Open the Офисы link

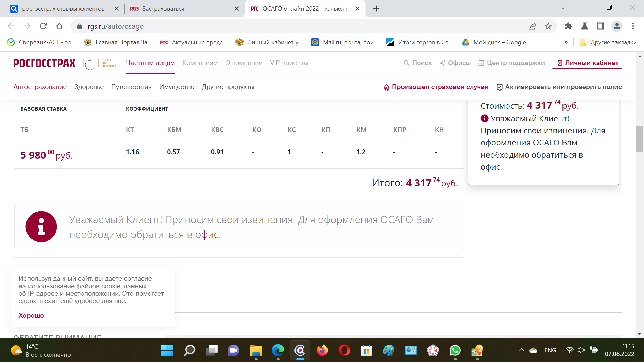click(455, 63)
